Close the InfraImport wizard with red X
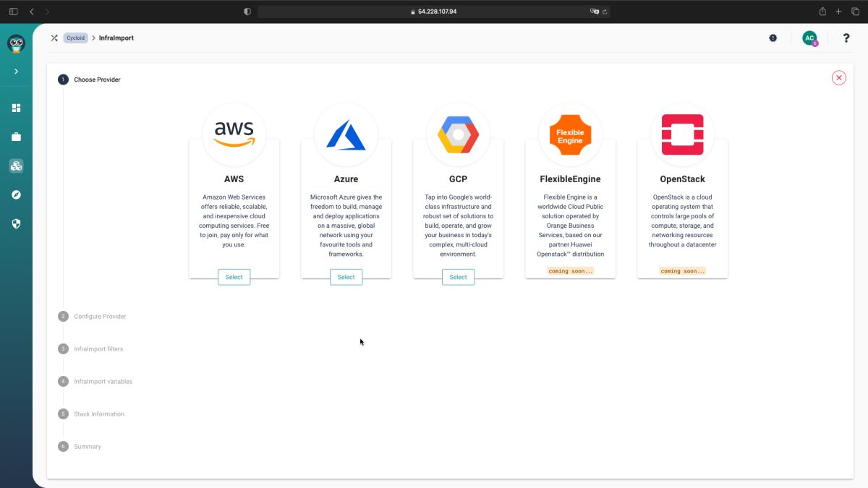The height and width of the screenshot is (488, 868). 838,78
